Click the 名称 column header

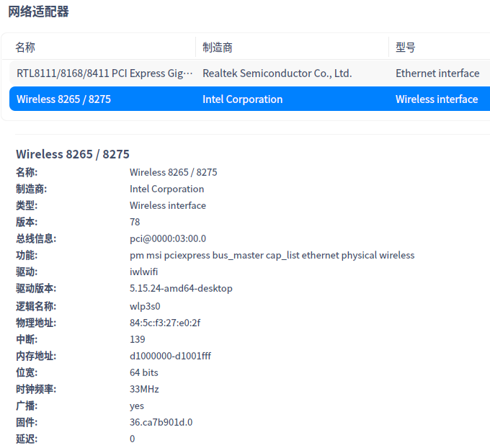[x=25, y=48]
